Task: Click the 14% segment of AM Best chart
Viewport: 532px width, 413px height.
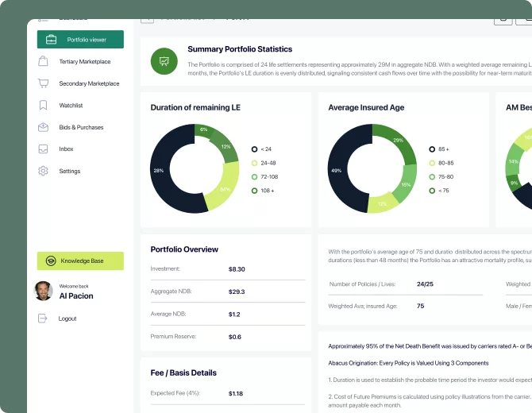Action: point(513,161)
